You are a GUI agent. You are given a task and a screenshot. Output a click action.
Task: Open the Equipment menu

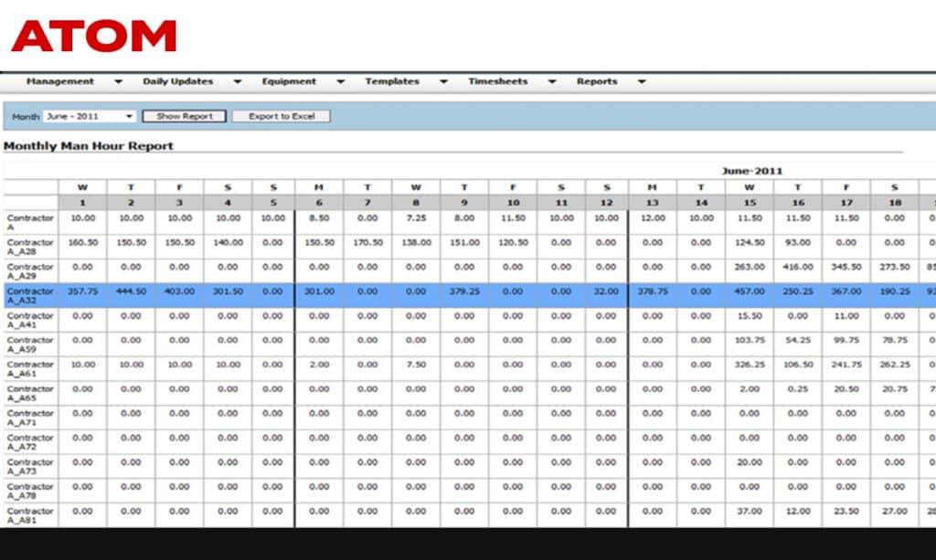coord(289,81)
